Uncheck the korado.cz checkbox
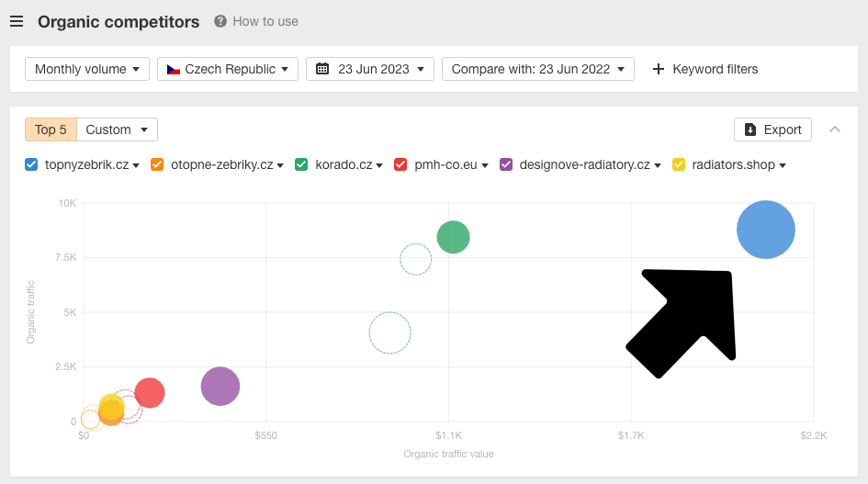 [301, 164]
